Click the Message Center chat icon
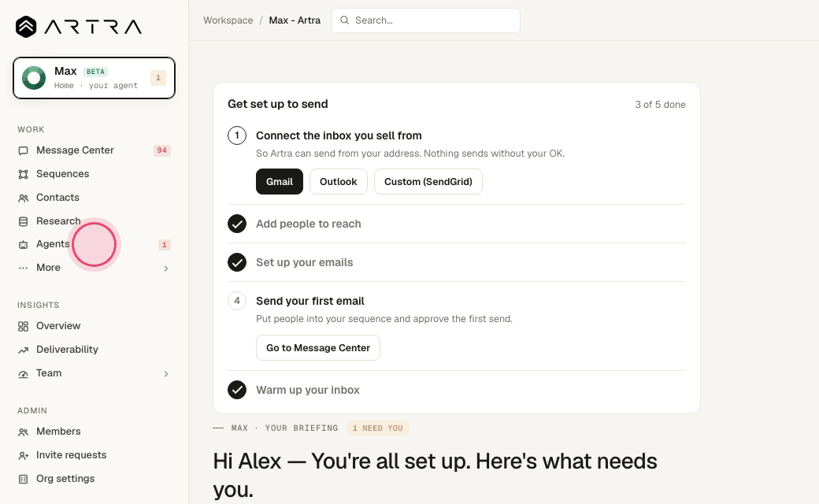819x504 pixels. point(23,151)
